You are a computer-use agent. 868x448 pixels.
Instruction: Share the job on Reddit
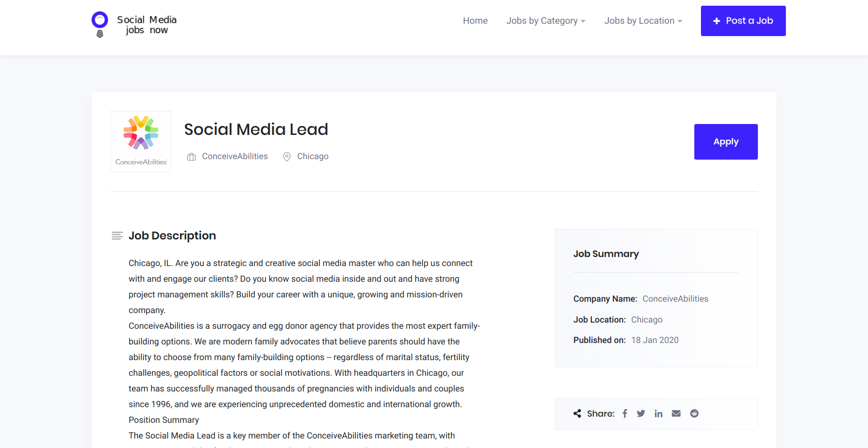point(694,413)
